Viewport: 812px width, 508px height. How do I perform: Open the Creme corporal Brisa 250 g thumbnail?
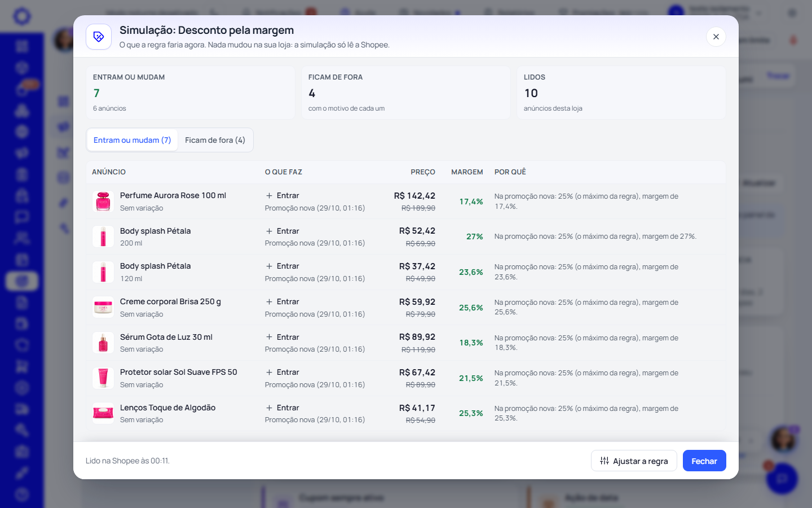tap(103, 308)
